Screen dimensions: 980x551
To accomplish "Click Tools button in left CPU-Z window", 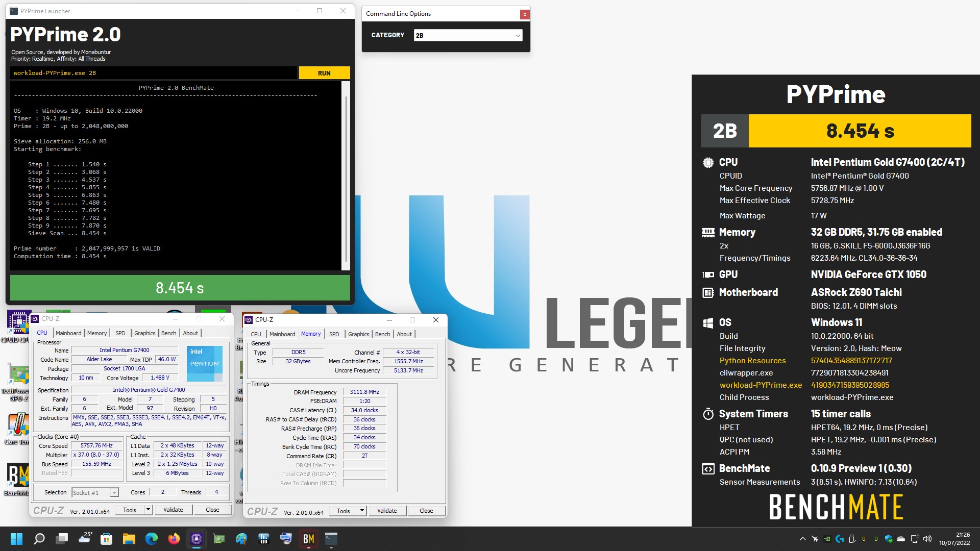I will [130, 510].
